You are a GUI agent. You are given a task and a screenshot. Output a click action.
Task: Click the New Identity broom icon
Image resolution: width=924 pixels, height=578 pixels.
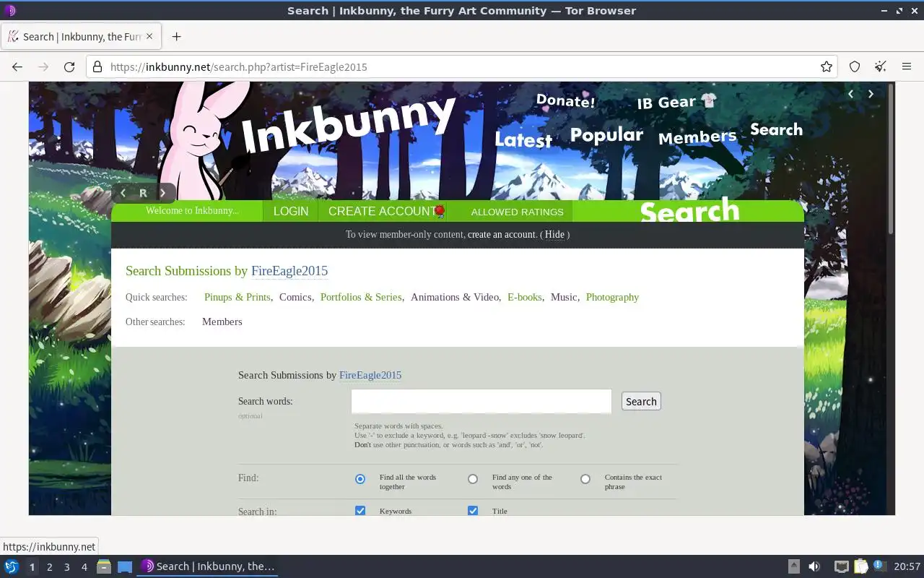tap(881, 66)
